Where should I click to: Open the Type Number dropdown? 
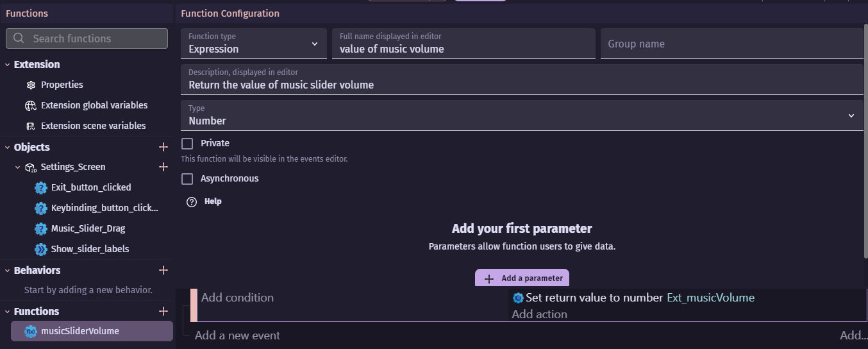522,115
